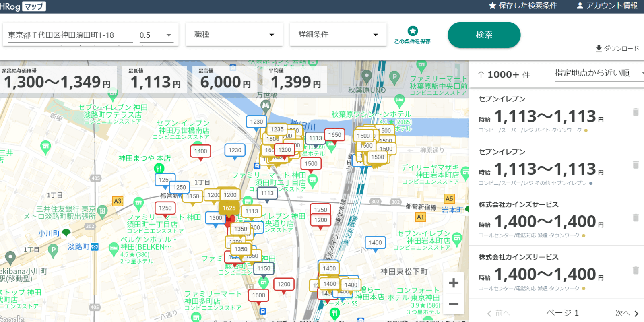Click the 神田まつや 本店 restaurant pin

(159, 169)
